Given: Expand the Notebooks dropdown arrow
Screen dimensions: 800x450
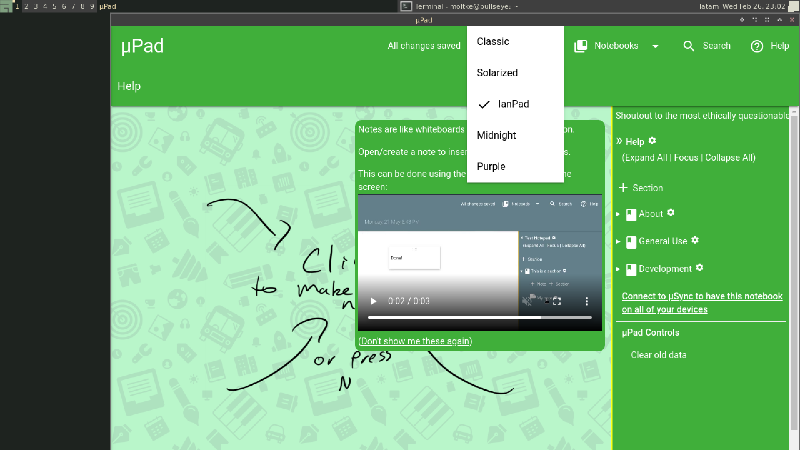Looking at the screenshot, I should (655, 46).
